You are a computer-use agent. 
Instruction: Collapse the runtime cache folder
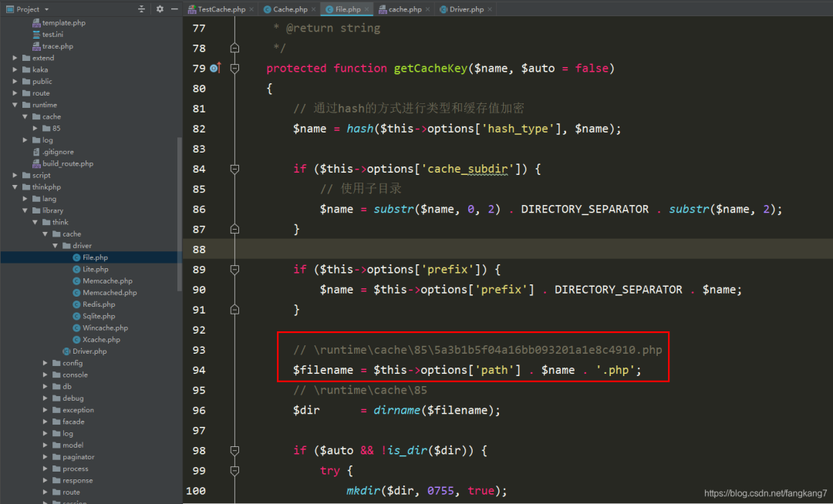point(25,116)
